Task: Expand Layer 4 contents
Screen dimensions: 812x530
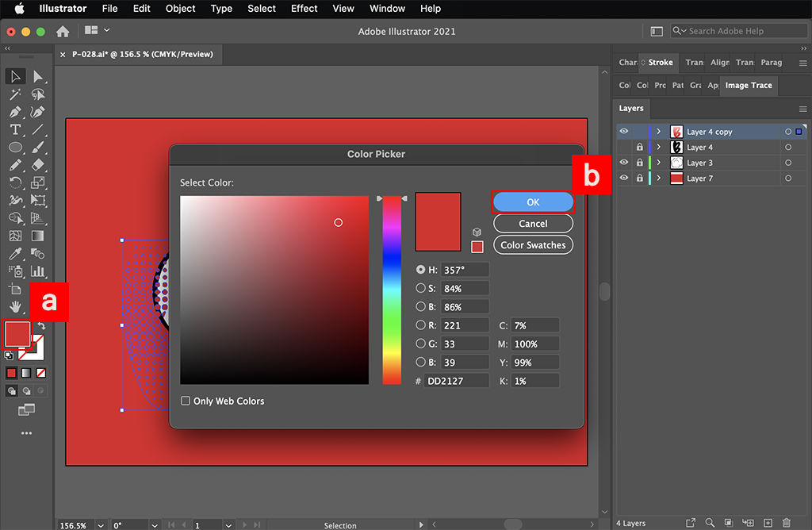Action: (659, 147)
